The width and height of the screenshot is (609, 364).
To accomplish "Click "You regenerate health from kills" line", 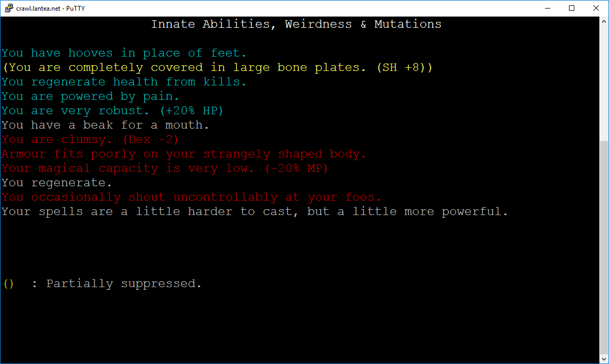I will point(124,82).
